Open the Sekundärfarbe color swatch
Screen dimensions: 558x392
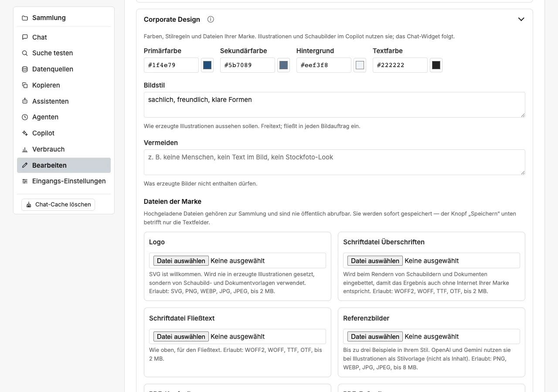(x=283, y=65)
